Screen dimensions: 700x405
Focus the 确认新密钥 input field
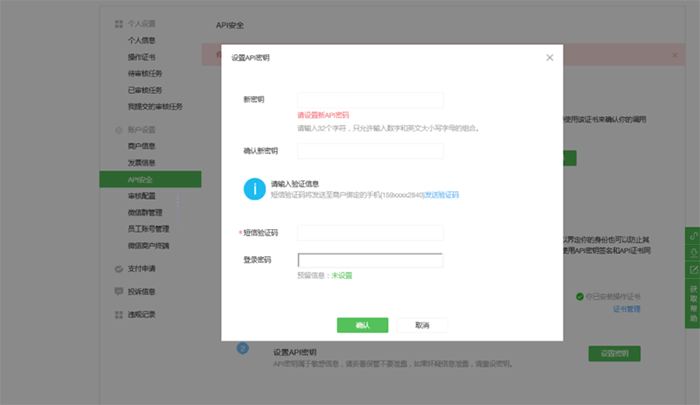(x=370, y=151)
